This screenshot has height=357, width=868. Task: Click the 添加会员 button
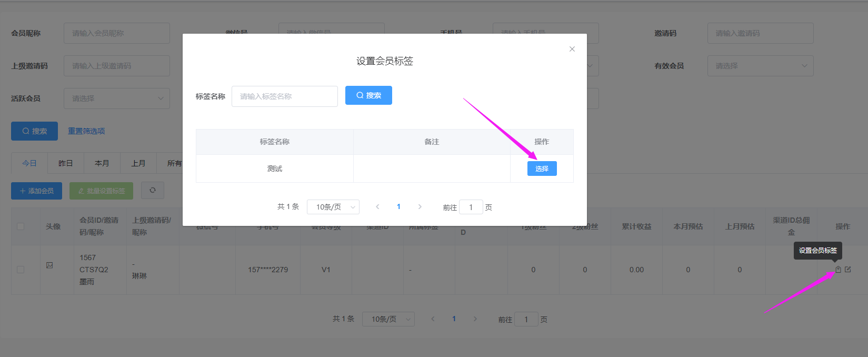[36, 191]
